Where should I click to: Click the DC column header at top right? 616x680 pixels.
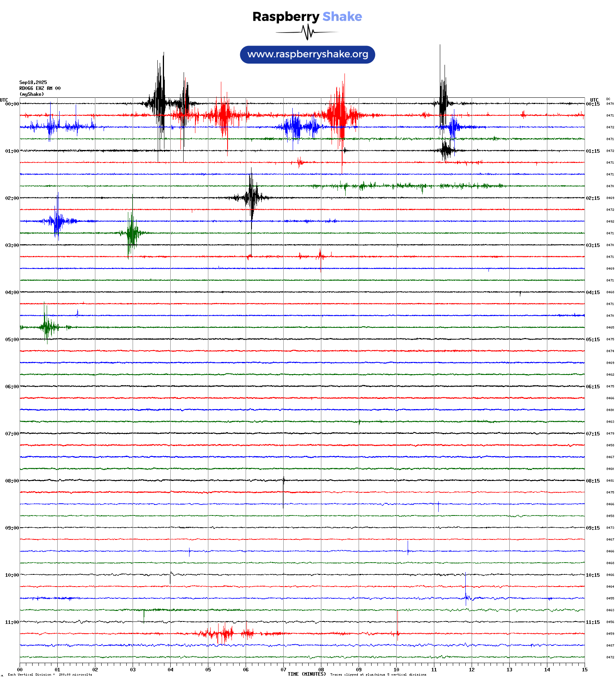point(608,99)
